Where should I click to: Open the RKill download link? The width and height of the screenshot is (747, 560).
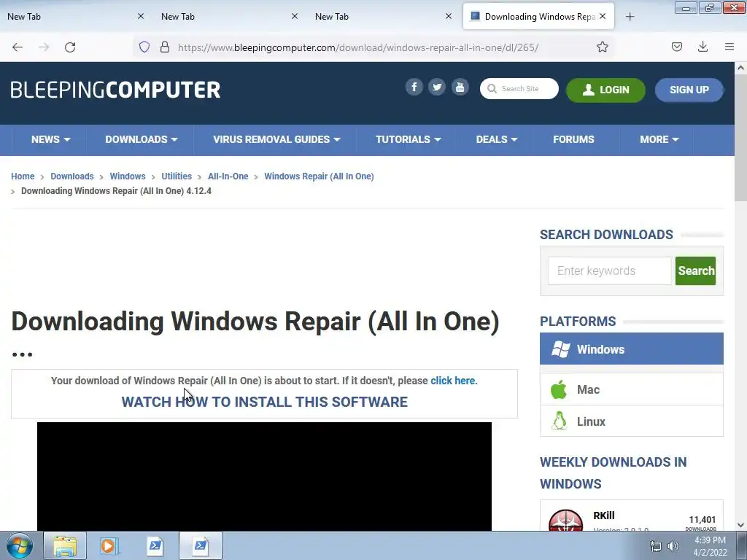603,516
